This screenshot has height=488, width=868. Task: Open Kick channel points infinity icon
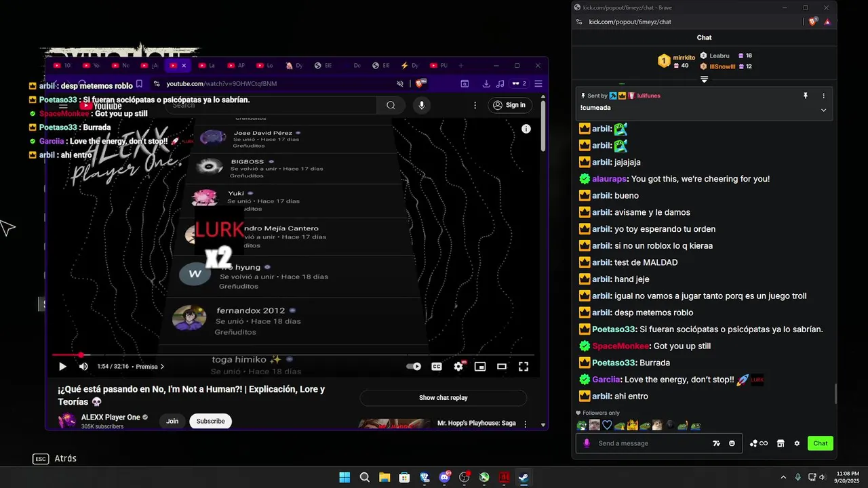point(758,443)
